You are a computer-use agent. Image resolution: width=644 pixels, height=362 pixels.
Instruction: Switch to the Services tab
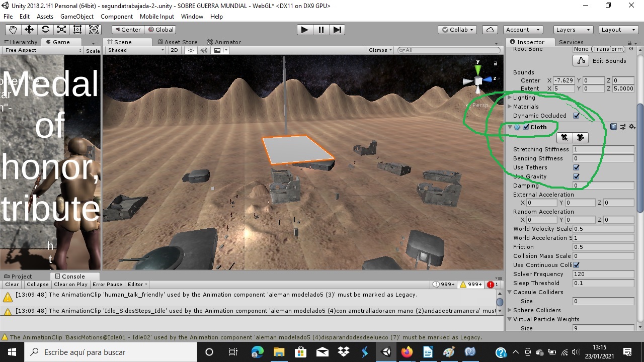coord(571,42)
